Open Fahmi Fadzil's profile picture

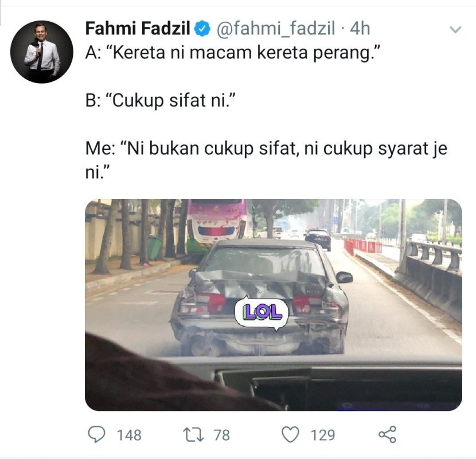point(42,52)
